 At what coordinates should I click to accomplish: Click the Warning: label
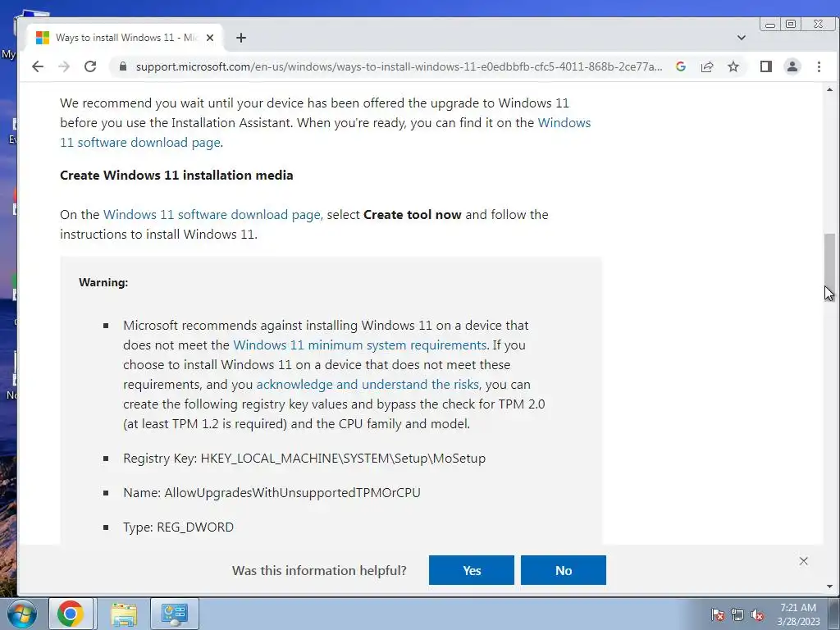103,282
